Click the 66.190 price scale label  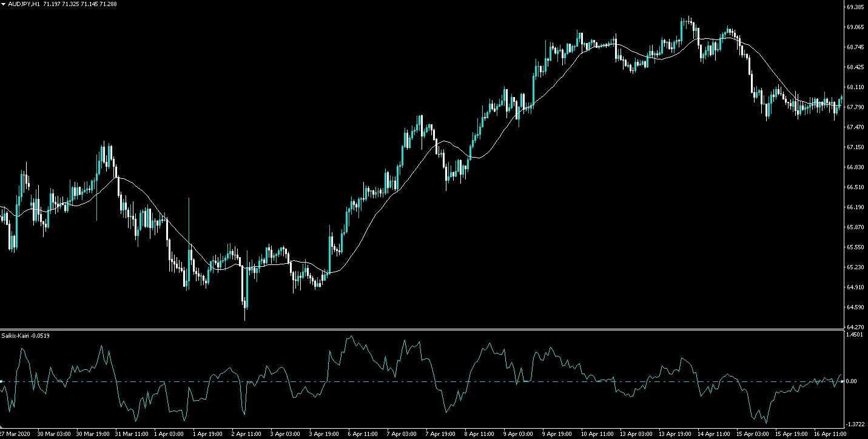(855, 207)
